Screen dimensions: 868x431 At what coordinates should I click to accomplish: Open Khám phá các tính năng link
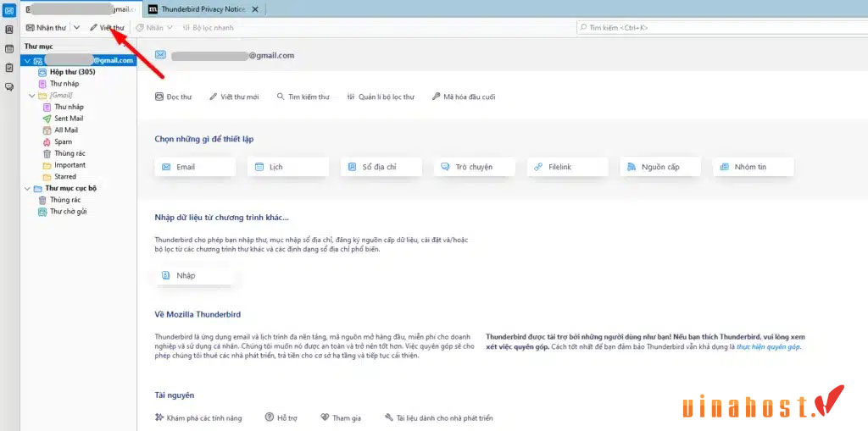pyautogui.click(x=198, y=418)
